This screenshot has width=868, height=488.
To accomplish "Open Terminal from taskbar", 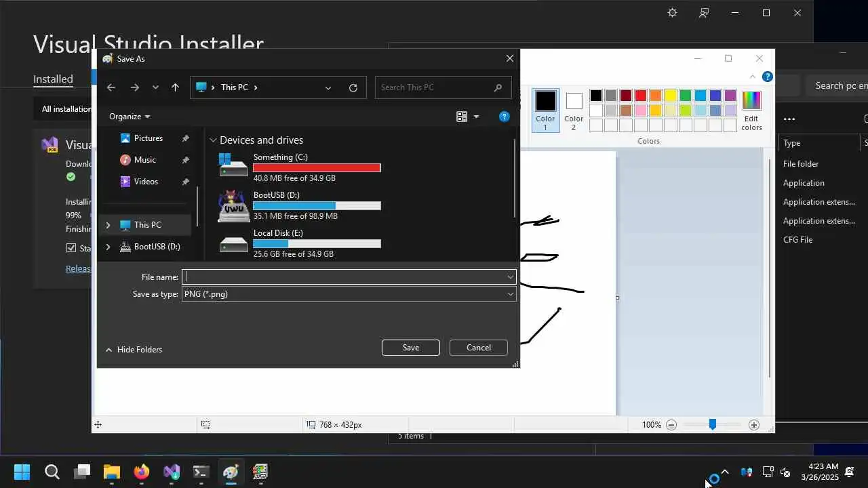I will pyautogui.click(x=201, y=472).
